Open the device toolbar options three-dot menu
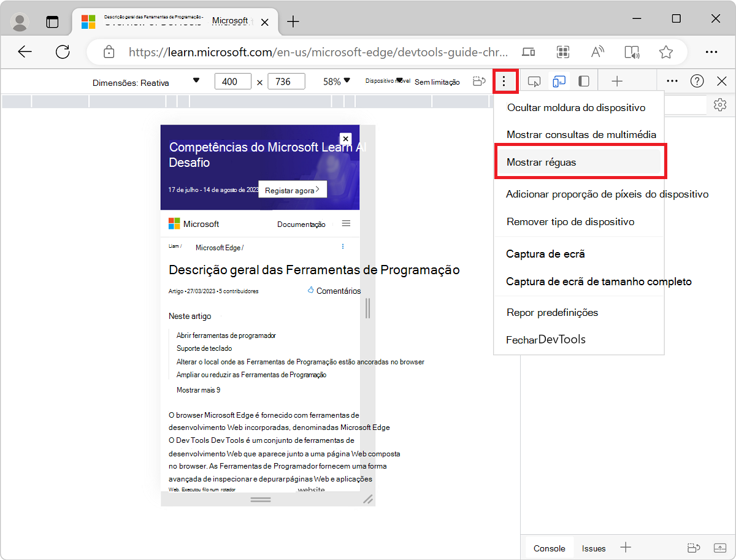 click(505, 80)
